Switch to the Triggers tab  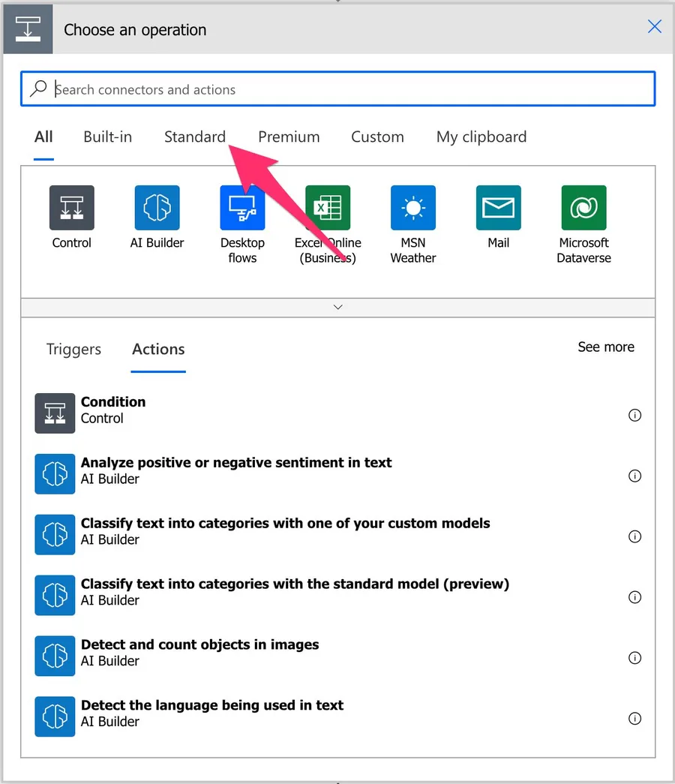coord(73,349)
